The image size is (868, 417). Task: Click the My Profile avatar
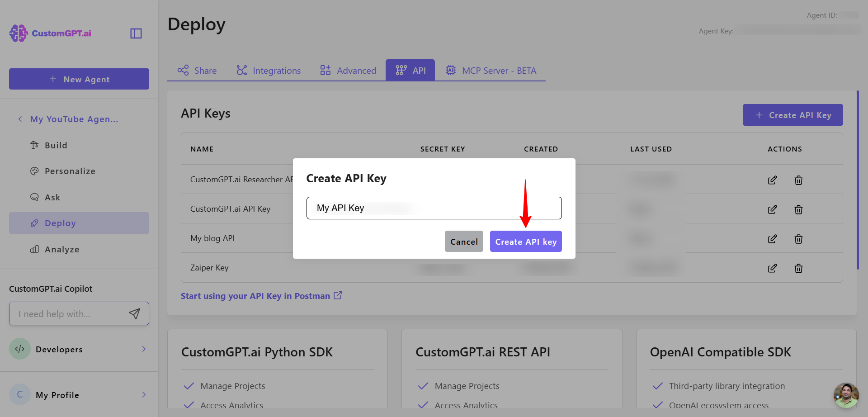20,394
